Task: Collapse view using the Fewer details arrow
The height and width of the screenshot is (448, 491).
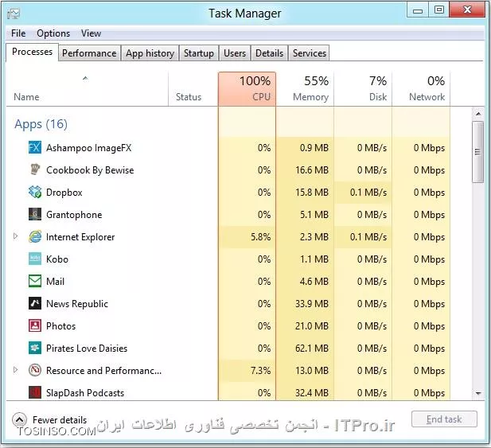Action: point(19,420)
